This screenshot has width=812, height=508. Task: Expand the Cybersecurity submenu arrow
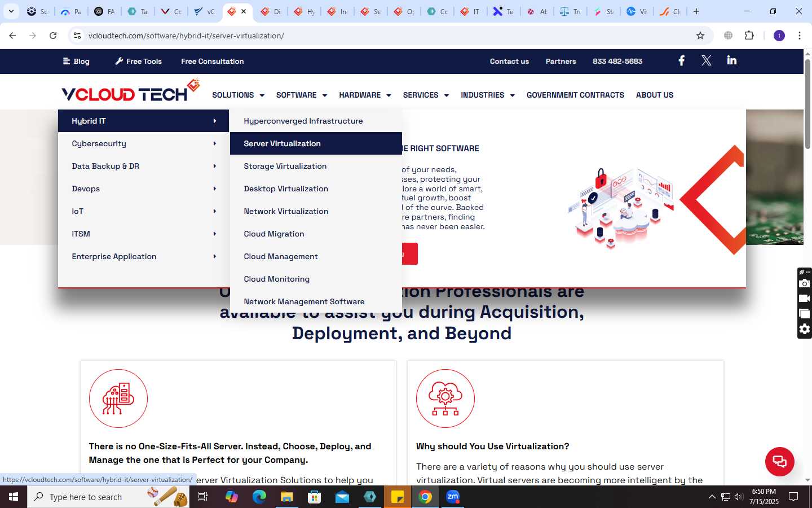(215, 143)
